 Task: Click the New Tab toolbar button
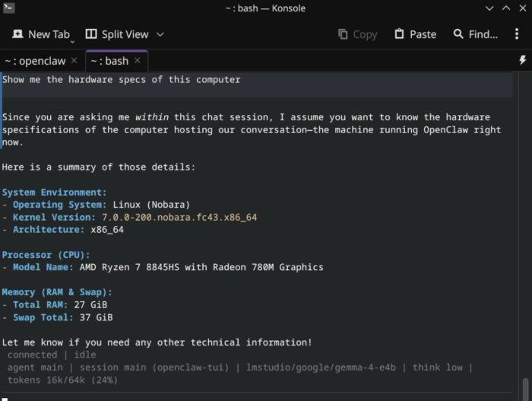(x=42, y=34)
